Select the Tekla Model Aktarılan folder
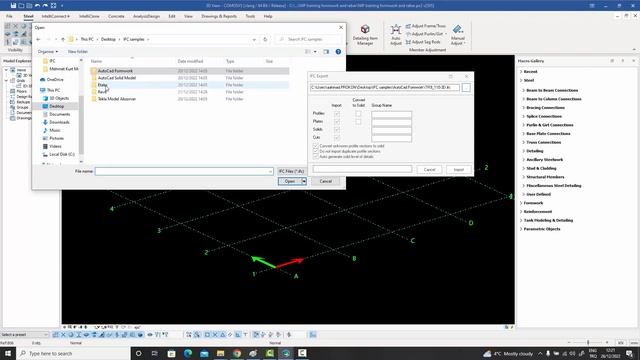 click(117, 99)
